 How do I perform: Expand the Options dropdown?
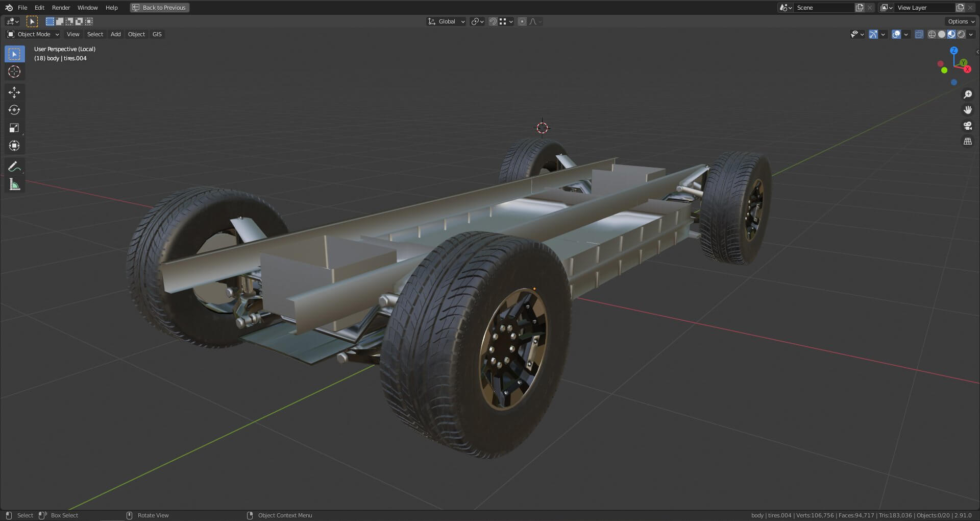tap(961, 21)
